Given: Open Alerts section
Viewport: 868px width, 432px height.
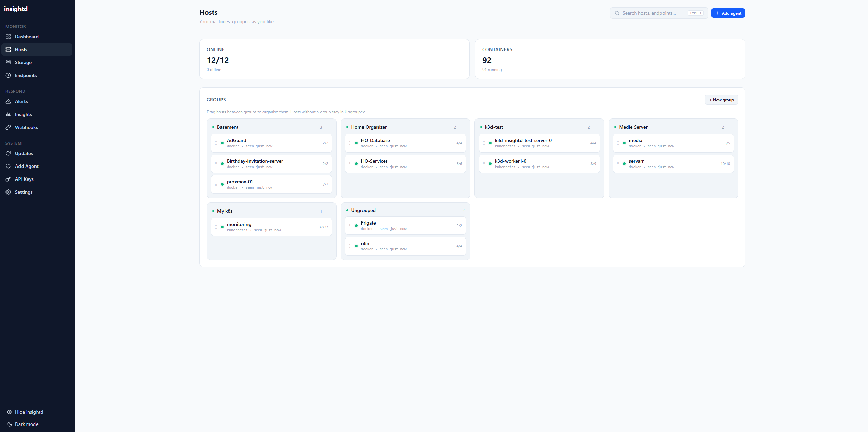Looking at the screenshot, I should coord(37,101).
